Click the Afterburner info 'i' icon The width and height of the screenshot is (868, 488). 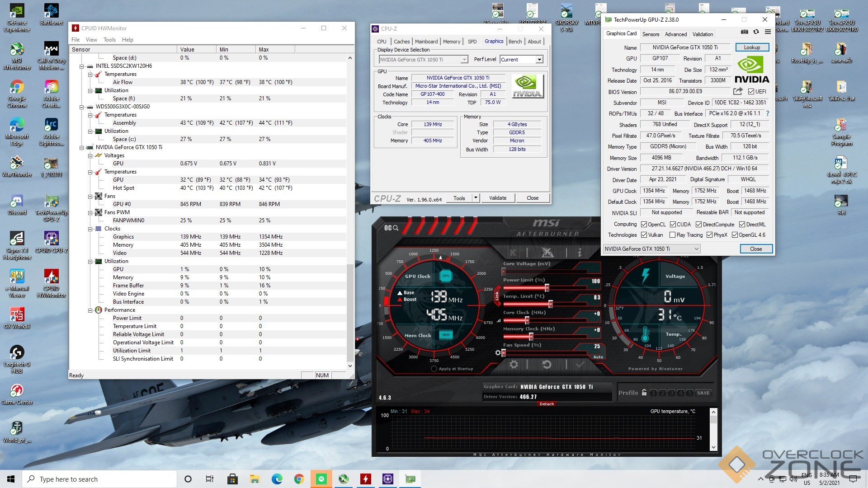pos(580,253)
